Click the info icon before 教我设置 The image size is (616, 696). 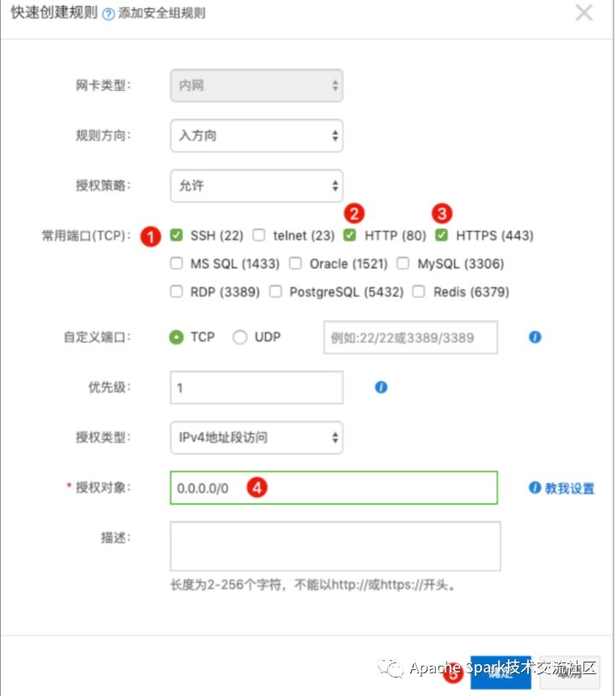click(535, 487)
